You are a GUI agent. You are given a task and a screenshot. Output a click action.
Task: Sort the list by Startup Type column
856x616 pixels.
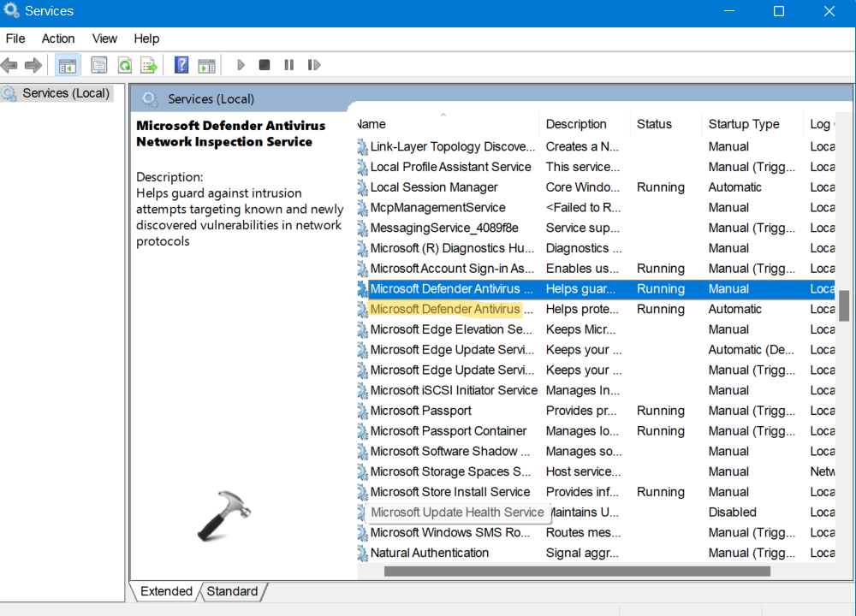click(x=743, y=124)
